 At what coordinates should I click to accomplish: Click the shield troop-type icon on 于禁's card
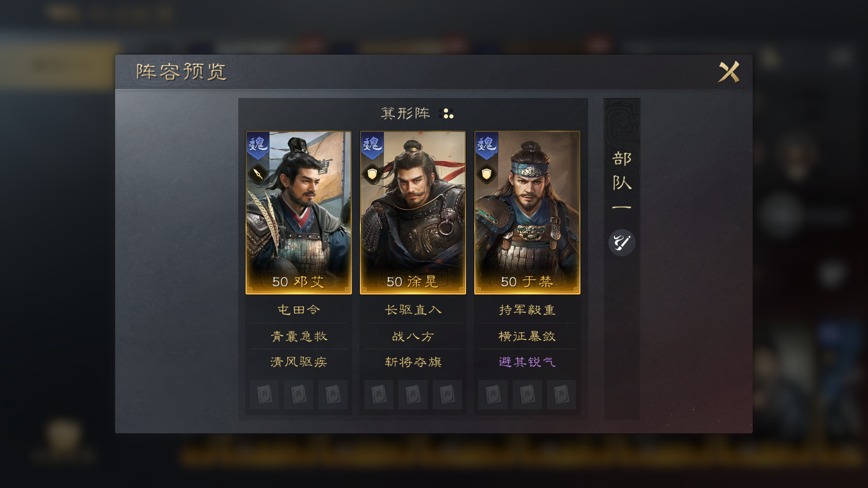tap(486, 174)
